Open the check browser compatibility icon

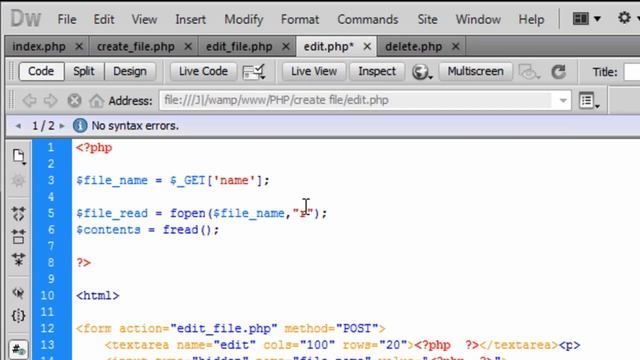coord(254,72)
